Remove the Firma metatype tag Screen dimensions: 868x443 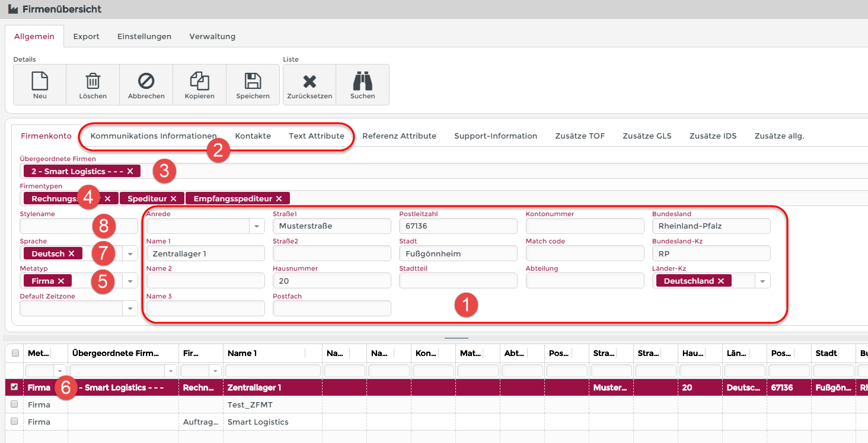[60, 281]
